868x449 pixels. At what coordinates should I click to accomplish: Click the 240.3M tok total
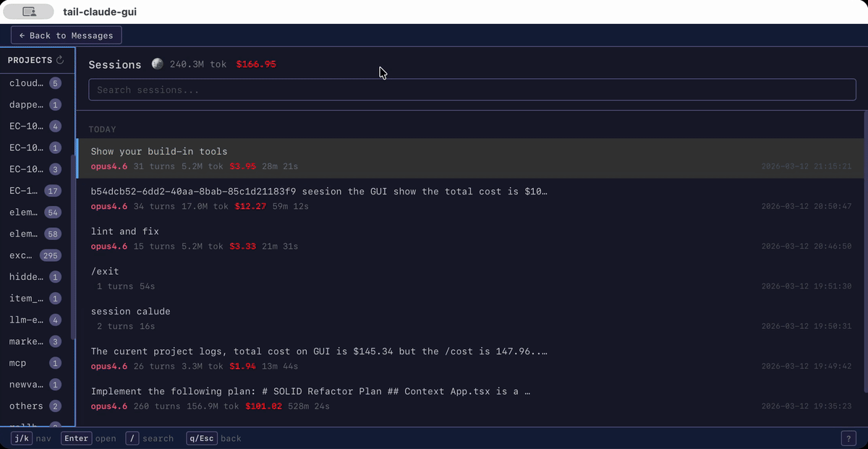[x=198, y=64]
